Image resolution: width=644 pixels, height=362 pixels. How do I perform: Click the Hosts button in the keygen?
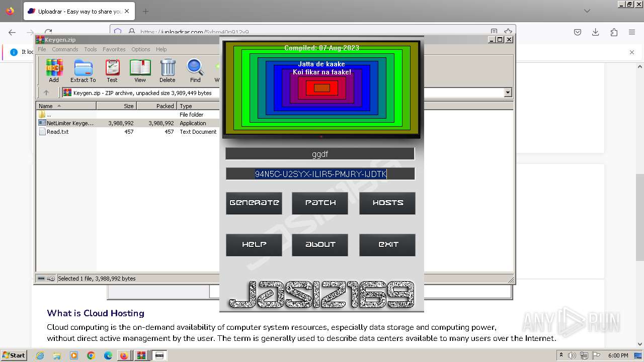(387, 203)
